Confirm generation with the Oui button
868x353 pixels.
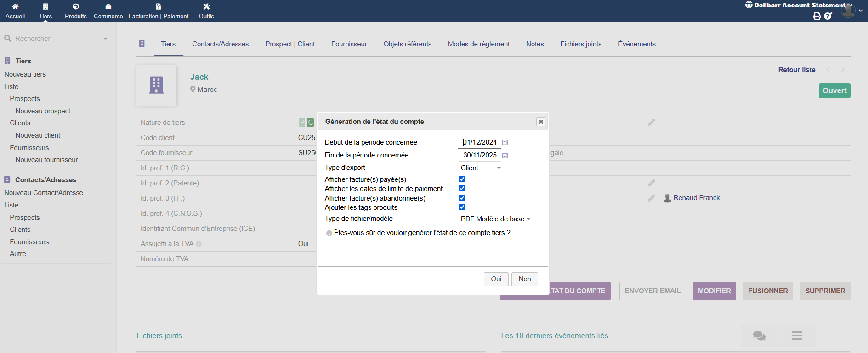click(496, 279)
